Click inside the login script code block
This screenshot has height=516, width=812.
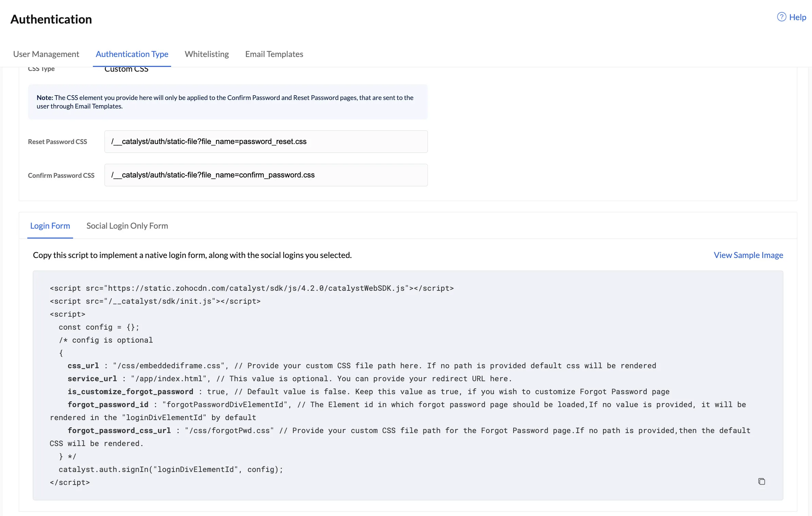click(408, 385)
